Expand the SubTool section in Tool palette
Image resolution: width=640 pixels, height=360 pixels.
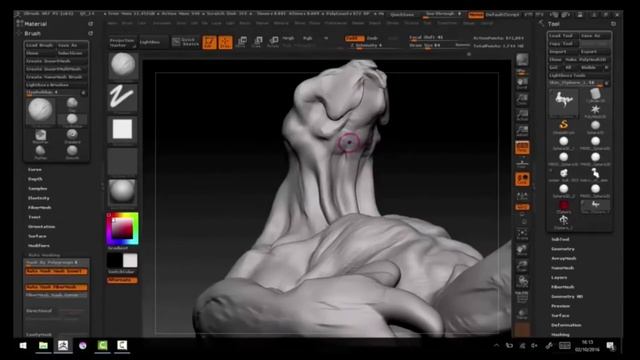(x=560, y=240)
